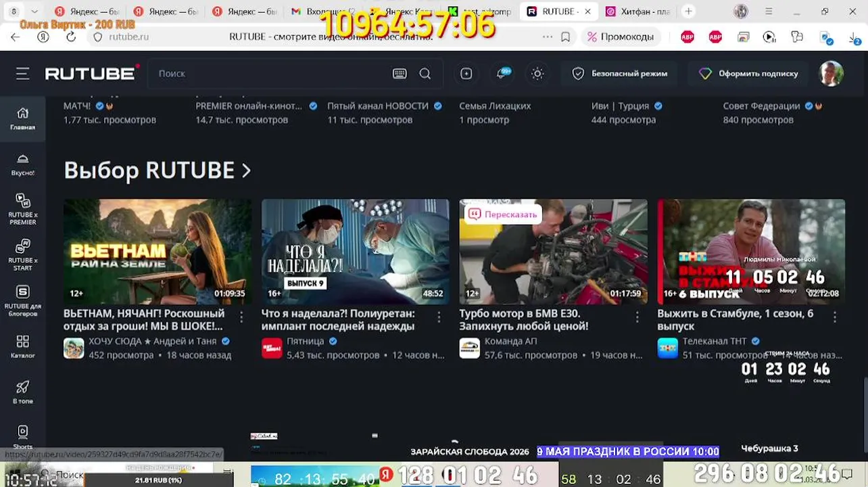
Task: Open RUTUBE x PREMIER in the sidebar
Action: click(x=23, y=209)
